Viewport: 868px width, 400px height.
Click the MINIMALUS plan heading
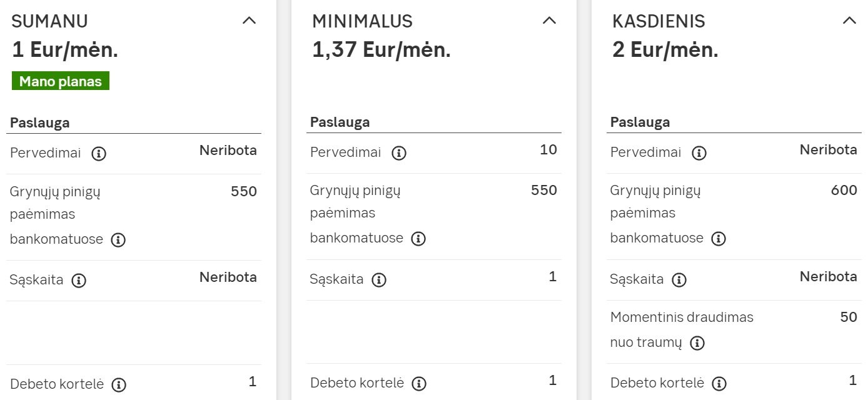coord(362,21)
